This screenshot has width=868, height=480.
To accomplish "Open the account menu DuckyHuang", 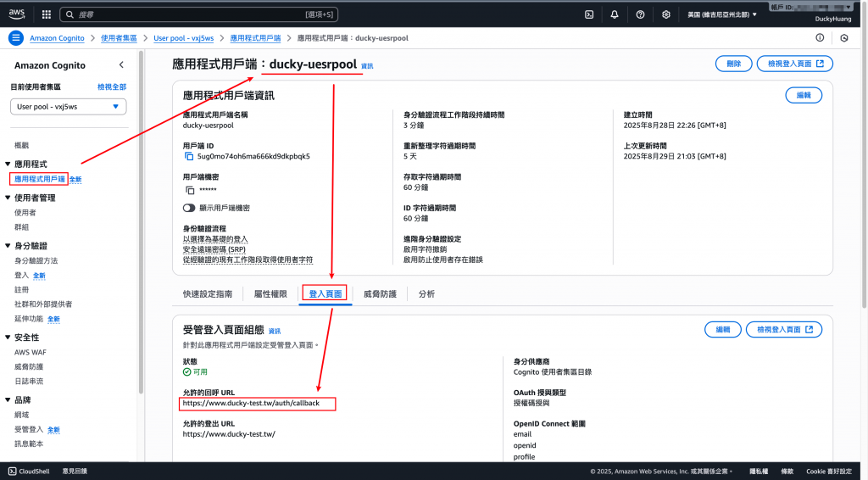I will (833, 19).
